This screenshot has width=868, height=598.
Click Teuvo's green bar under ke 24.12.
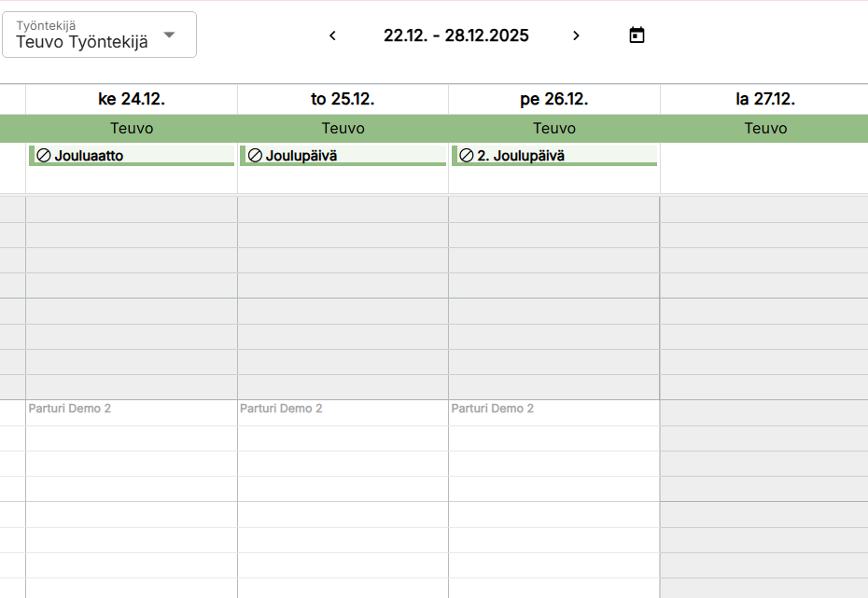[x=132, y=129]
